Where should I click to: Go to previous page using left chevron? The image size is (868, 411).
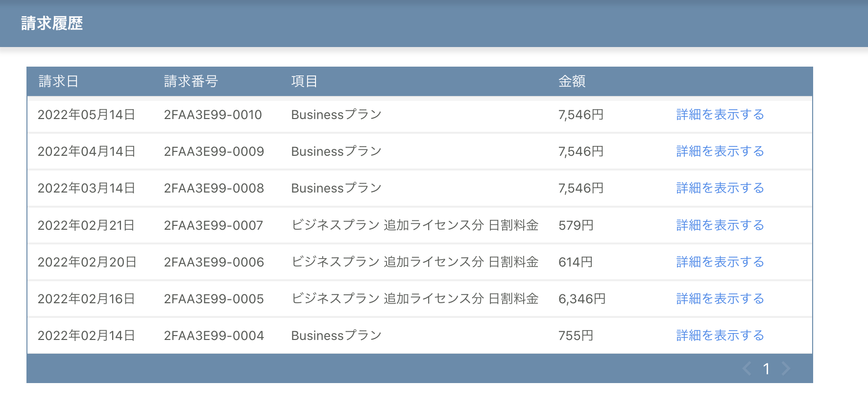point(747,368)
